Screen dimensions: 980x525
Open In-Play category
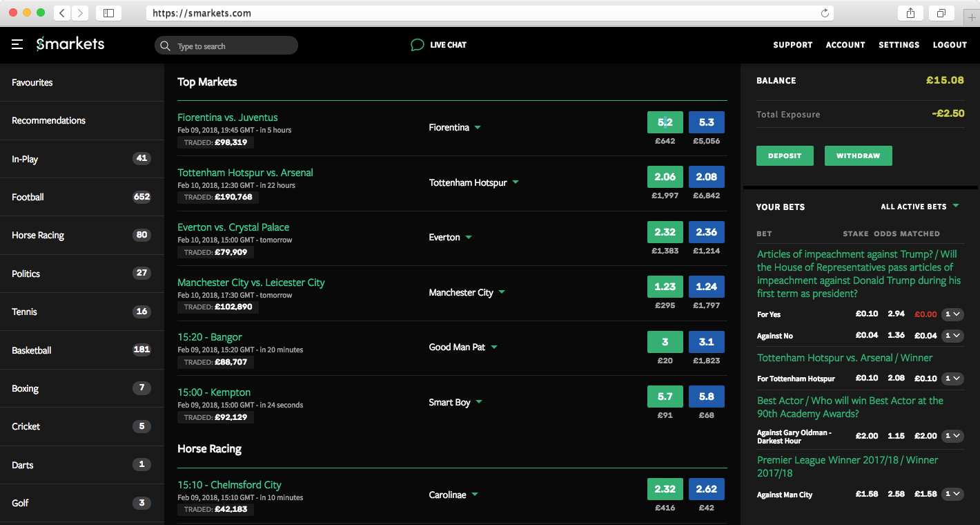tap(82, 159)
